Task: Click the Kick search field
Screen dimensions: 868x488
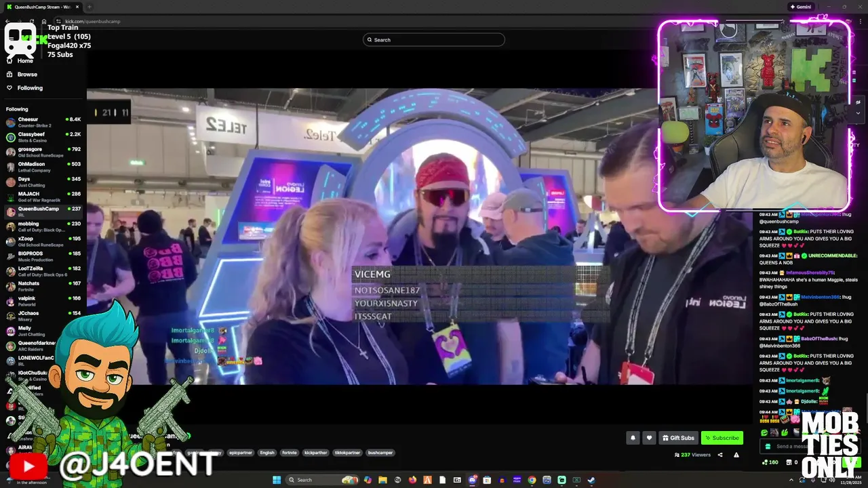Action: click(x=434, y=40)
